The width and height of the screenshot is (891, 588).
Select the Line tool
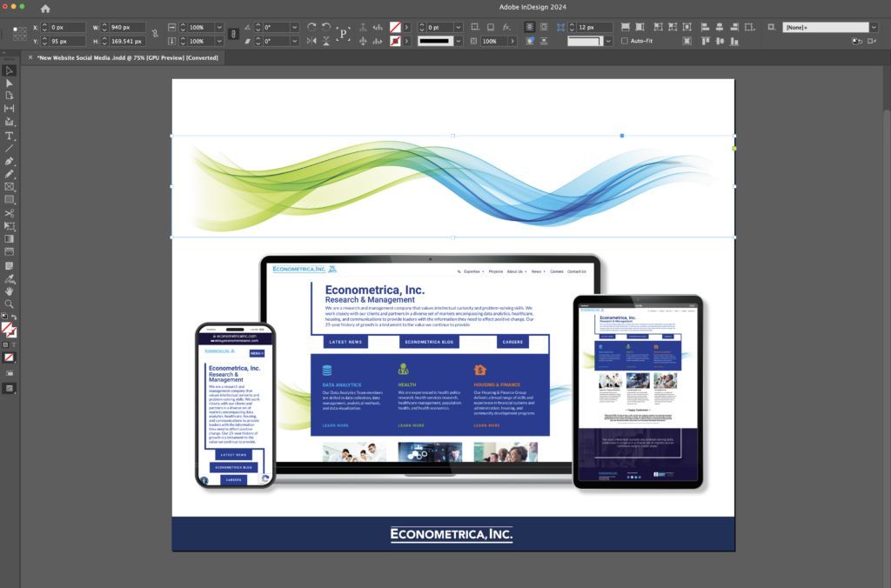9,148
